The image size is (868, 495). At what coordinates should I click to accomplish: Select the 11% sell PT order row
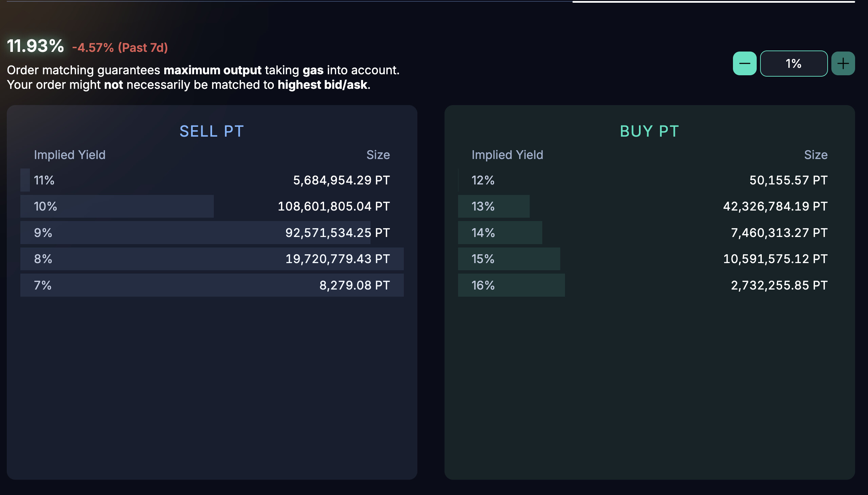point(212,180)
